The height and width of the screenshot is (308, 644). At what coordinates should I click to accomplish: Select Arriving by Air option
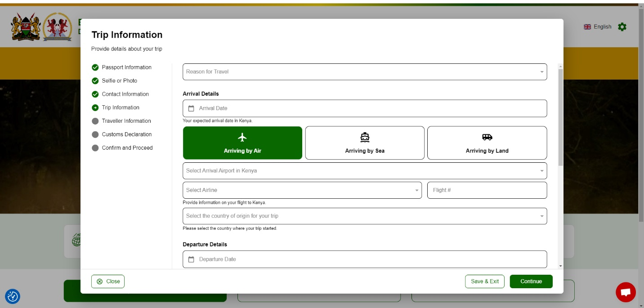242,143
